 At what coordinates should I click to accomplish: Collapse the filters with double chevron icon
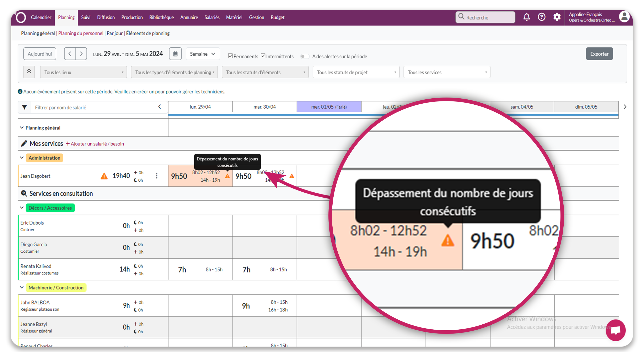29,72
